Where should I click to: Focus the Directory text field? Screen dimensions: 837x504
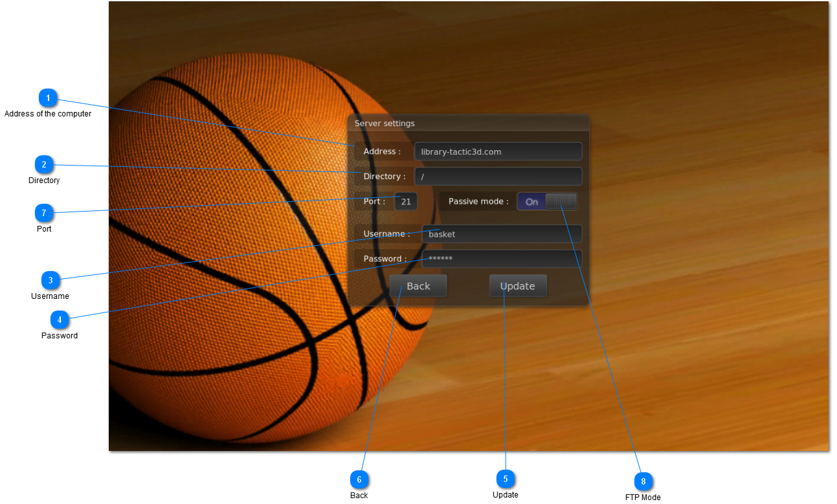[498, 177]
